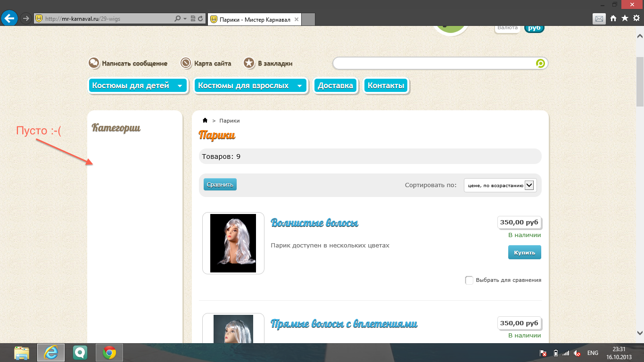Open the Прямые волосы с вплетениями thumbnail
Image resolution: width=644 pixels, height=362 pixels.
(233, 329)
